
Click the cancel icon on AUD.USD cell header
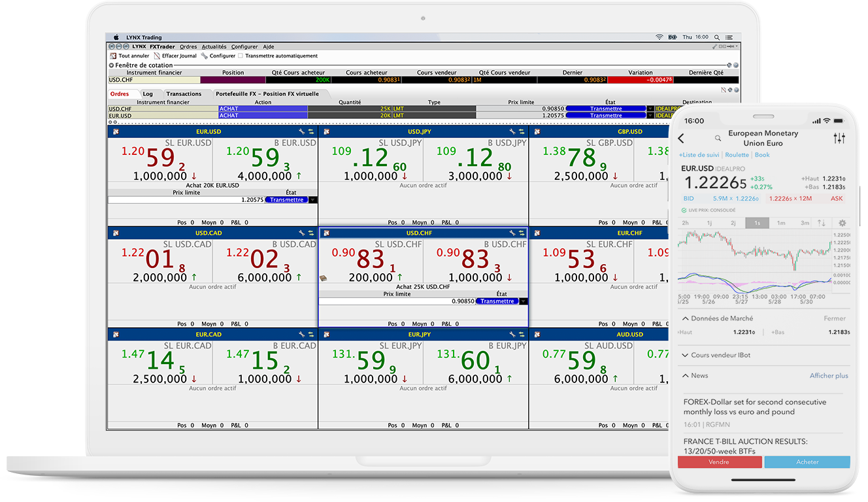(537, 334)
